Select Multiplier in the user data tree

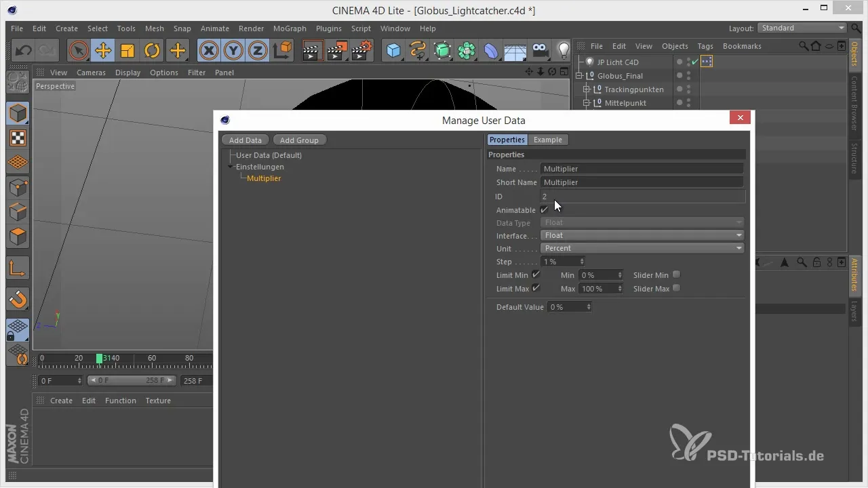coord(264,178)
